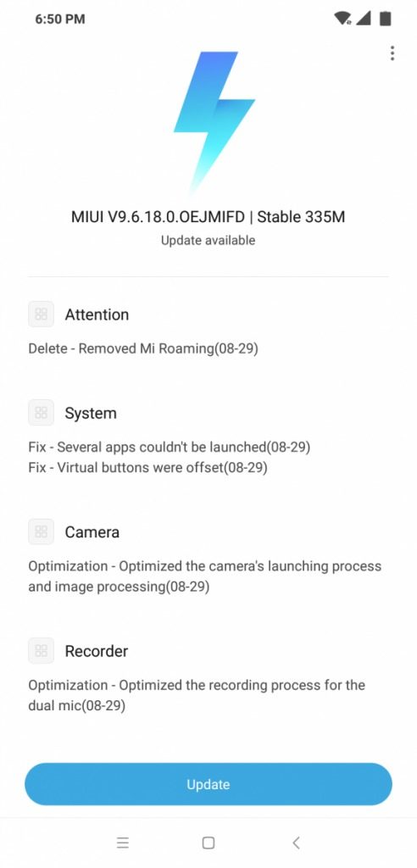The height and width of the screenshot is (868, 417).
Task: Tap the back arrow navigation button
Action: pos(296,843)
